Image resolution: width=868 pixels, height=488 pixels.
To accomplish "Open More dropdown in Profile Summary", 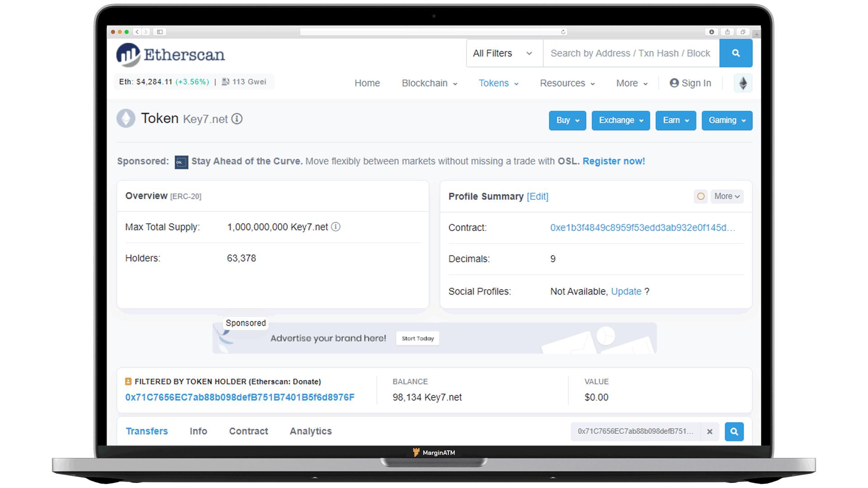I will [x=727, y=196].
